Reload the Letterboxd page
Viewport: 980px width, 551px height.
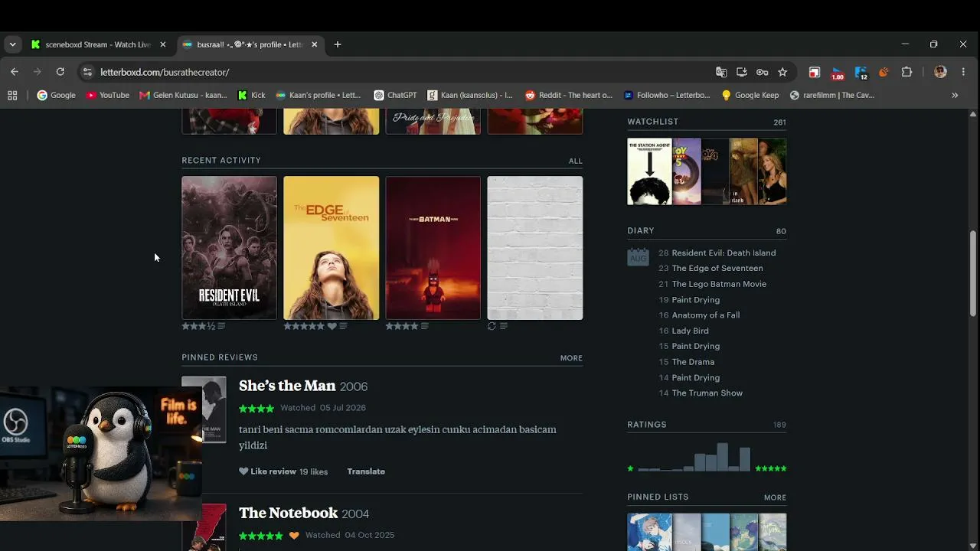coord(60,72)
